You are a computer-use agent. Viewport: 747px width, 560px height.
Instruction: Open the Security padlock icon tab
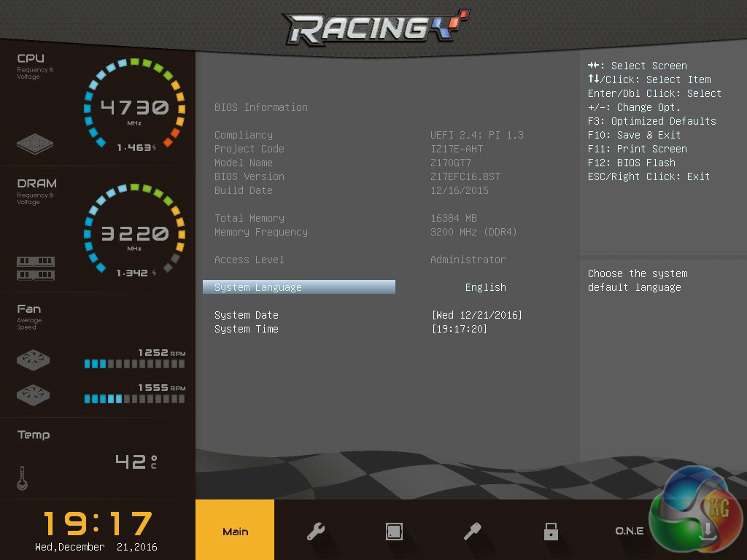pyautogui.click(x=551, y=532)
